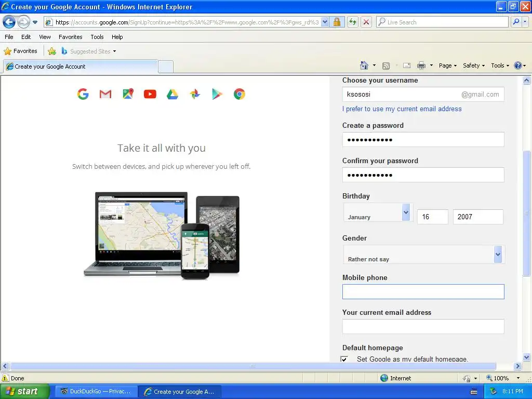Open the Favorites menu
Viewport: 532px width, 399px height.
pyautogui.click(x=71, y=37)
